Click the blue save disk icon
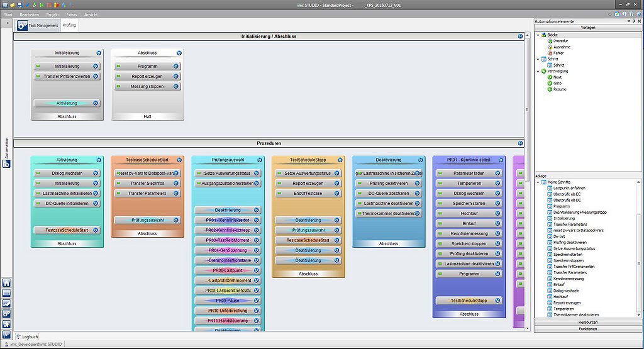The height and width of the screenshot is (349, 644). (19, 4)
